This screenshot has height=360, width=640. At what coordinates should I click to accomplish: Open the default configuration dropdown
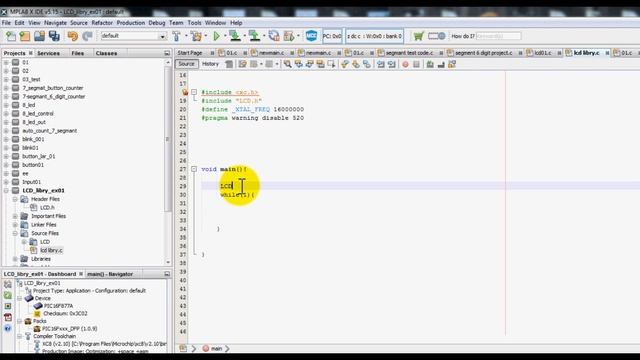pyautogui.click(x=162, y=37)
